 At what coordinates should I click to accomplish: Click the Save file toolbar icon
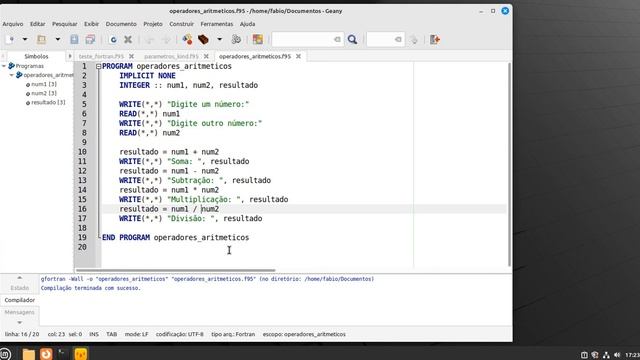click(74, 40)
